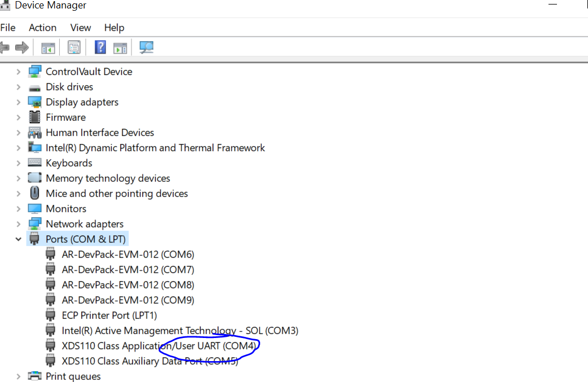
Task: Open the Action menu
Action: tap(42, 28)
